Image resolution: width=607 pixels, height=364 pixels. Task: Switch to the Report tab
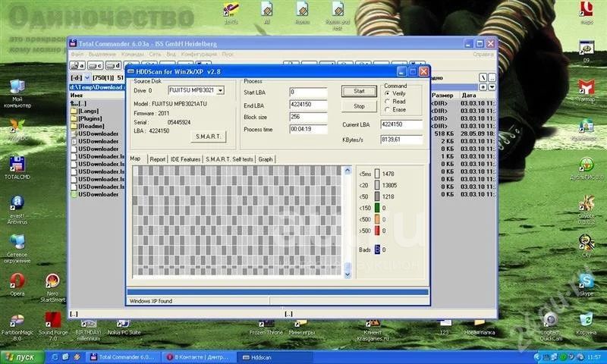click(158, 159)
